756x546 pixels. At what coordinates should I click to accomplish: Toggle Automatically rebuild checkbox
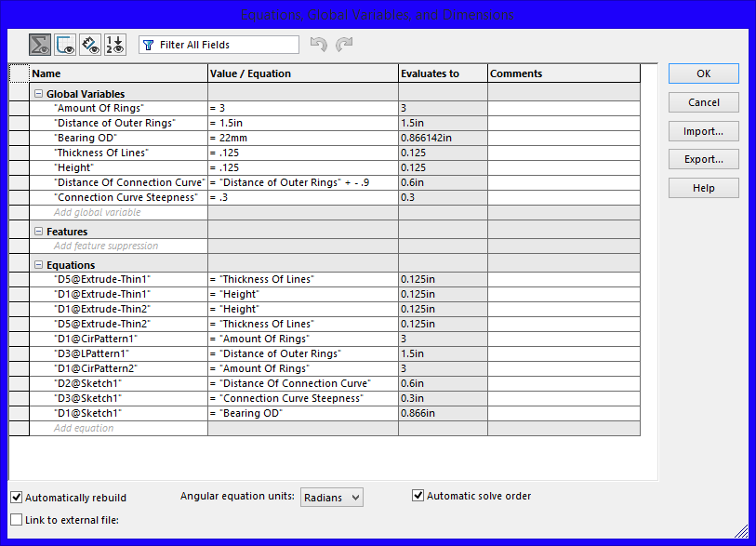[17, 498]
